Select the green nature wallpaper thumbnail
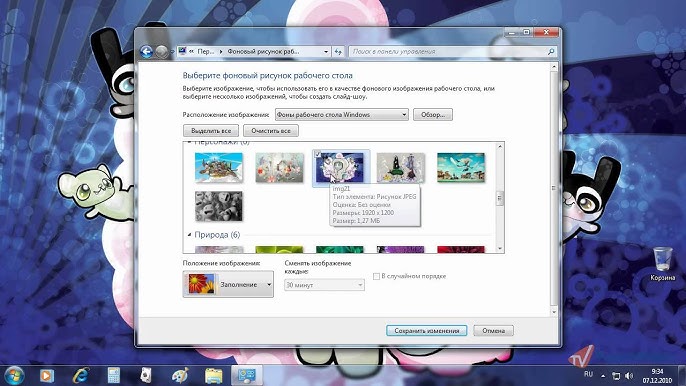The height and width of the screenshot is (386, 686). (279, 249)
